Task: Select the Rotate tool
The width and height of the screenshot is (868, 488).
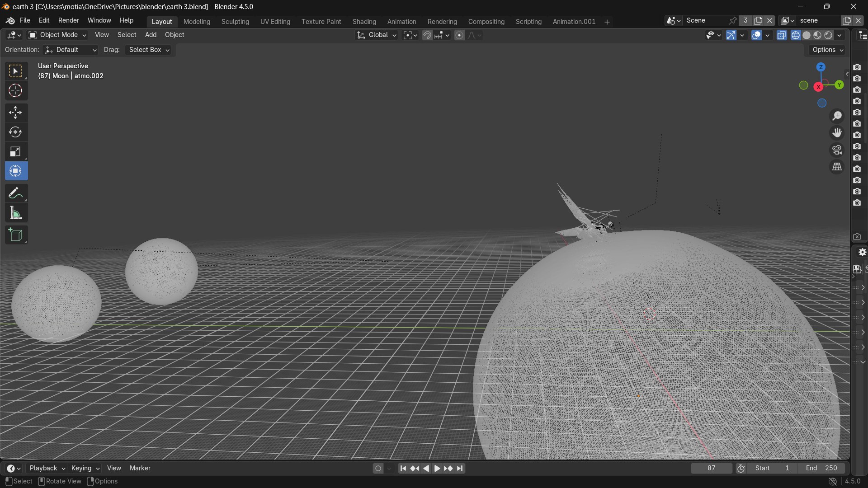Action: (x=16, y=132)
